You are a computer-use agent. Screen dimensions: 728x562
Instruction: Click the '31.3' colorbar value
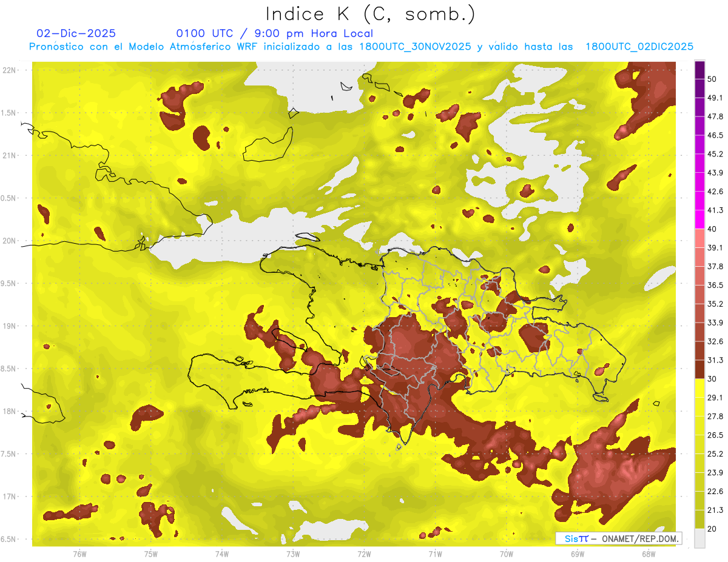pyautogui.click(x=715, y=360)
